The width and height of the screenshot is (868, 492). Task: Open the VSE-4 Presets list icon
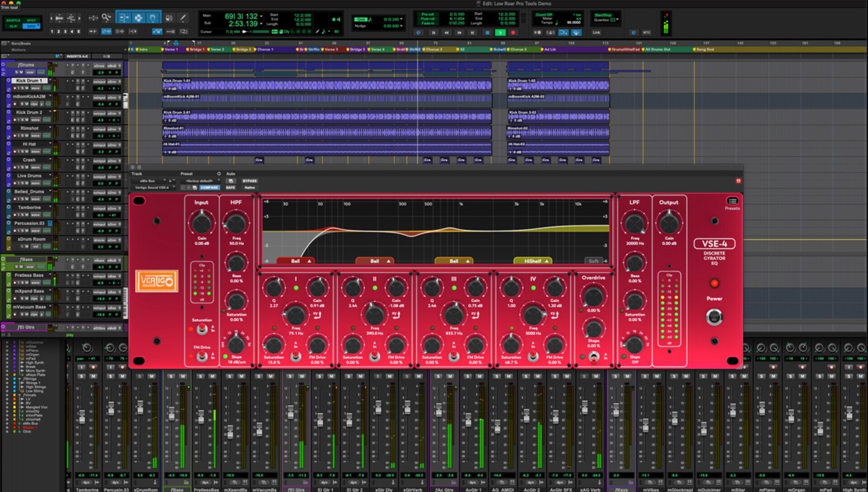pos(732,201)
